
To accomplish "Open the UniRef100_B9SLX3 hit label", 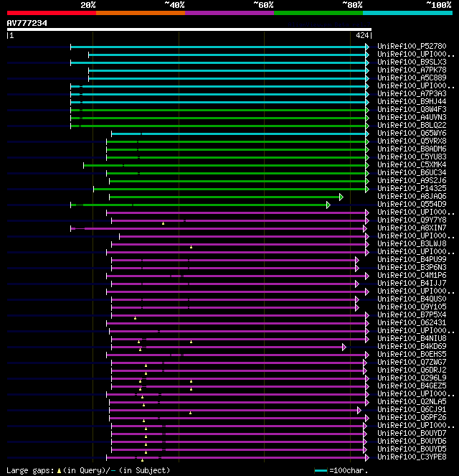I will click(x=412, y=62).
